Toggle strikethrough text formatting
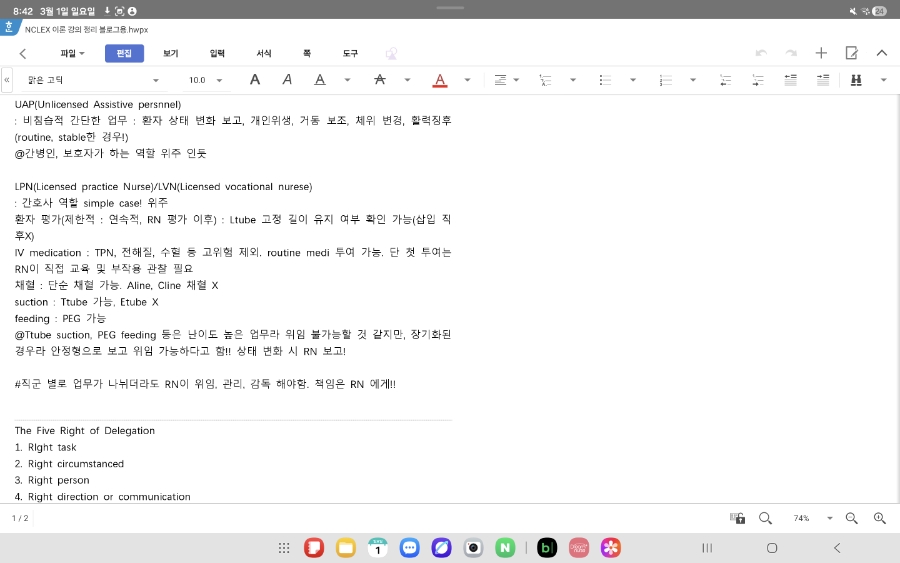Image resolution: width=900 pixels, height=563 pixels. click(x=379, y=80)
